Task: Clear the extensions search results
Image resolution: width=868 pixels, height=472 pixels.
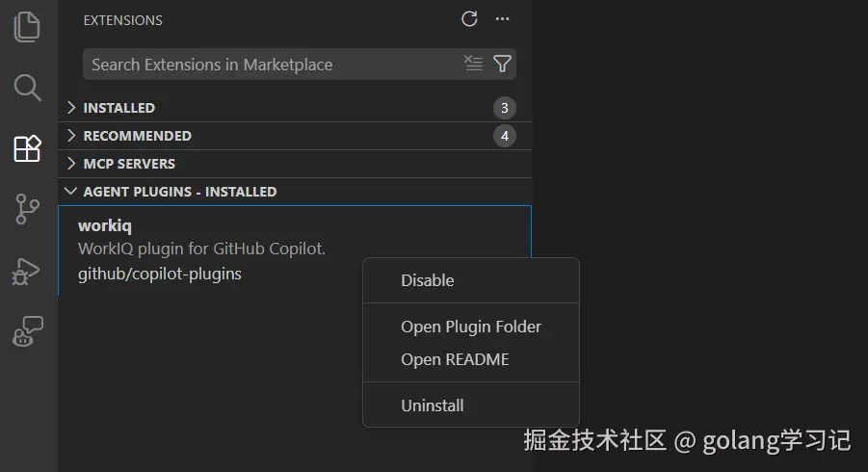Action: click(473, 64)
